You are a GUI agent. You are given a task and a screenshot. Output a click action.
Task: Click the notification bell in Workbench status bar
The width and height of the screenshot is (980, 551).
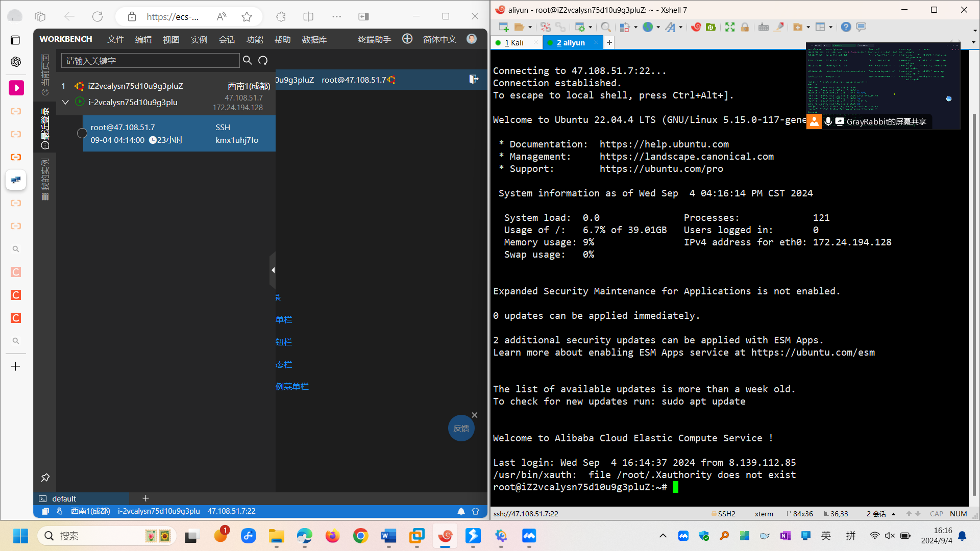point(461,511)
